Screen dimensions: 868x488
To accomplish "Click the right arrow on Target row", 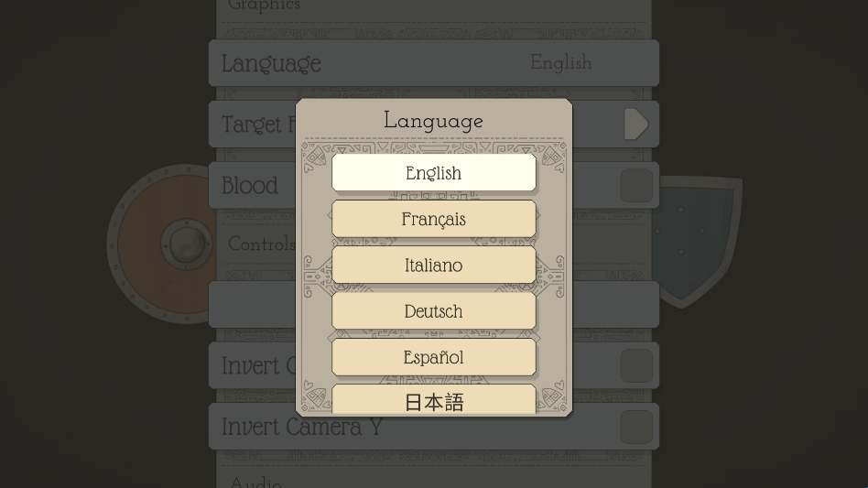I will [x=635, y=124].
